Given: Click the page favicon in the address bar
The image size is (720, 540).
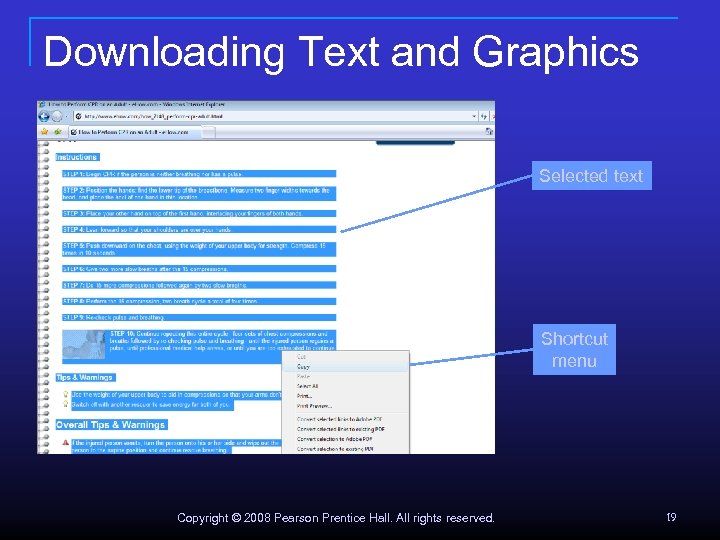Looking at the screenshot, I should coord(79,117).
